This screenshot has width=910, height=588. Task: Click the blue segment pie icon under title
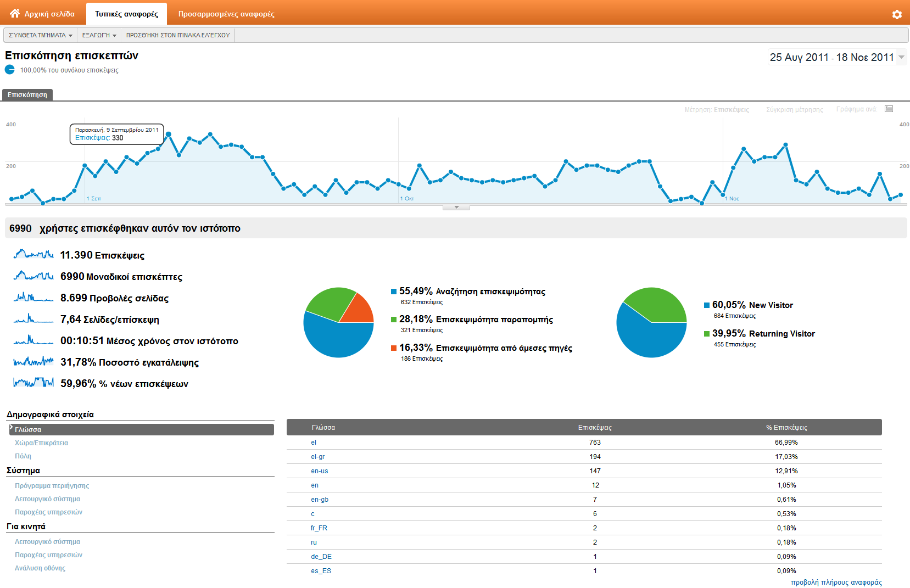[x=10, y=70]
